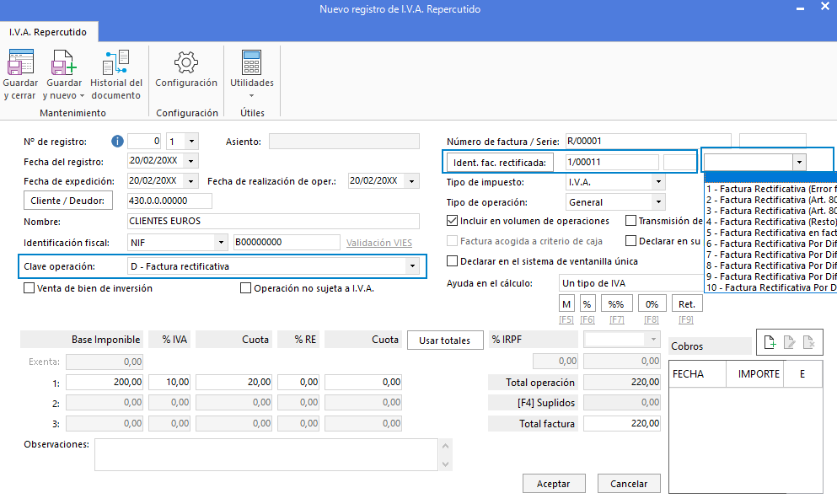
Task: Click the Cliente / Deudor button
Action: click(67, 201)
